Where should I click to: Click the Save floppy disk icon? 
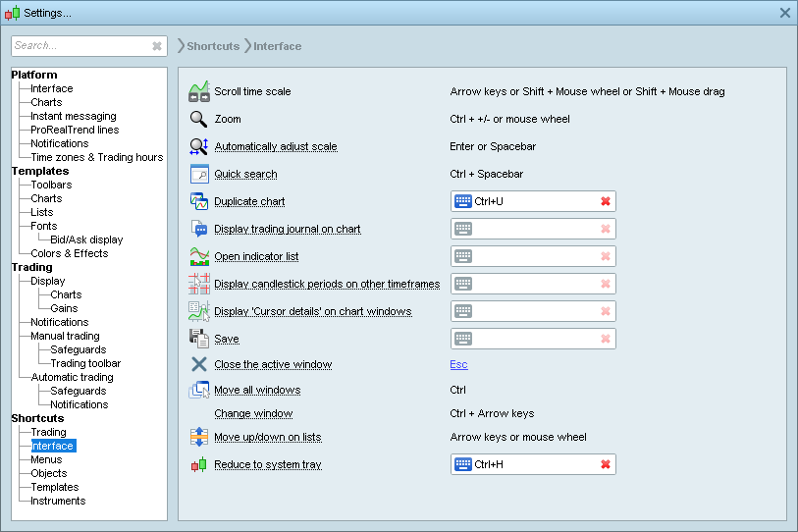[199, 339]
